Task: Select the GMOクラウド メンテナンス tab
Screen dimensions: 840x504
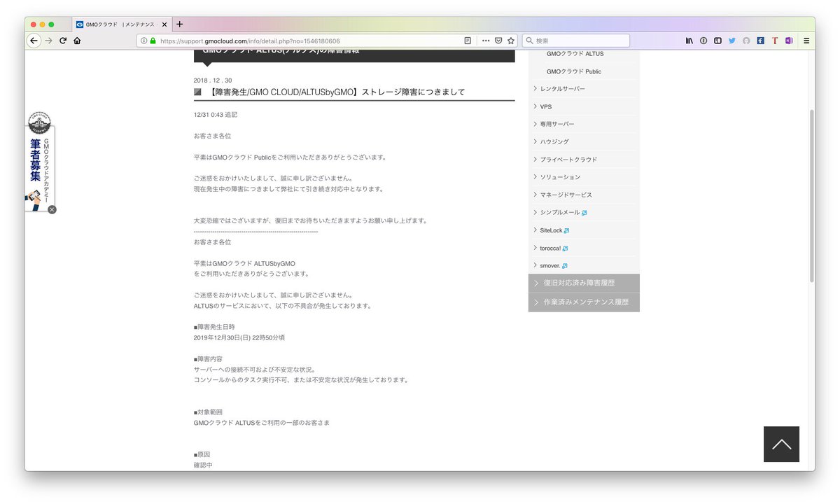Action: coord(120,24)
